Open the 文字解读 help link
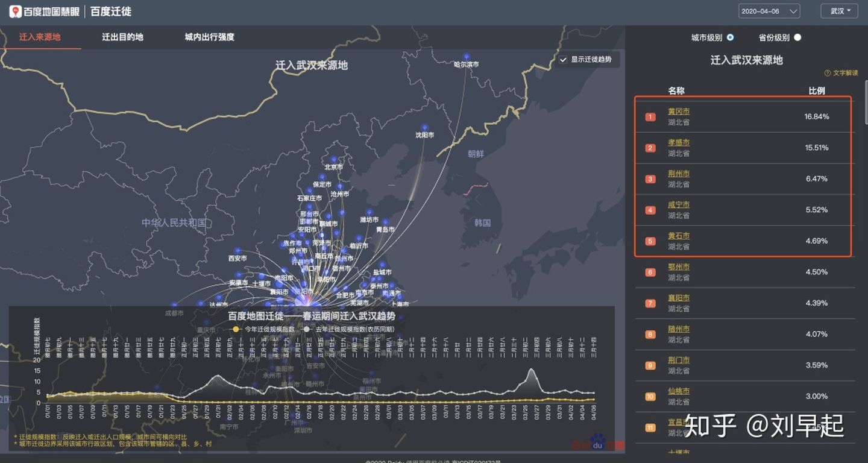The height and width of the screenshot is (463, 868). click(841, 73)
